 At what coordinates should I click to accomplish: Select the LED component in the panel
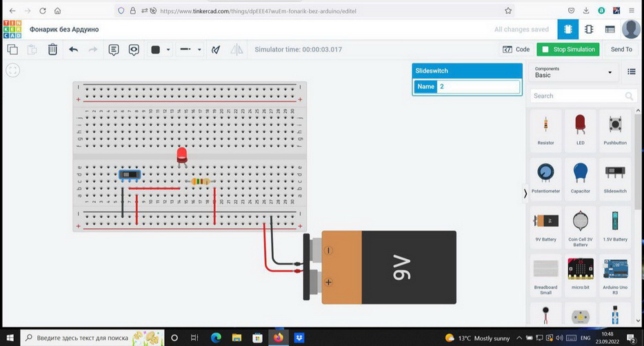click(580, 128)
